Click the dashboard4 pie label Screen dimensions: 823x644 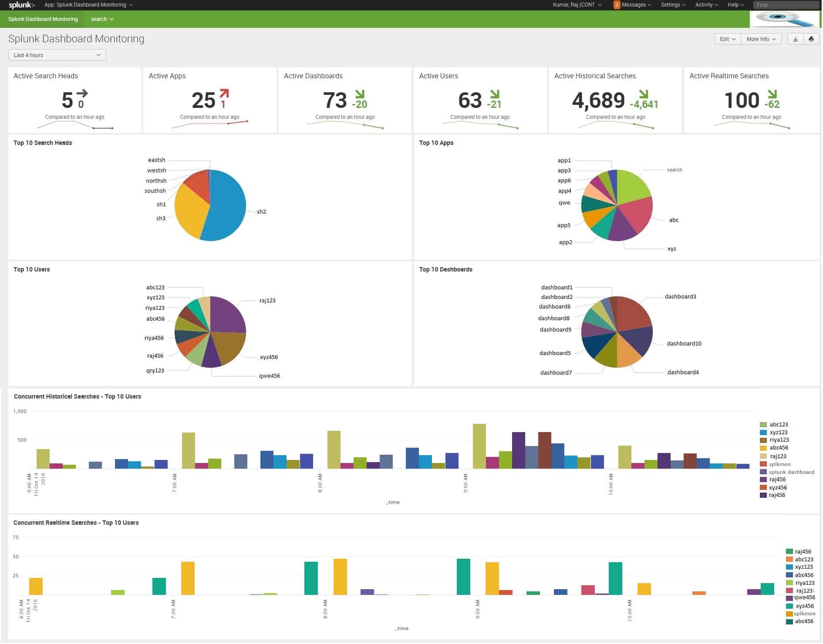[x=684, y=373]
